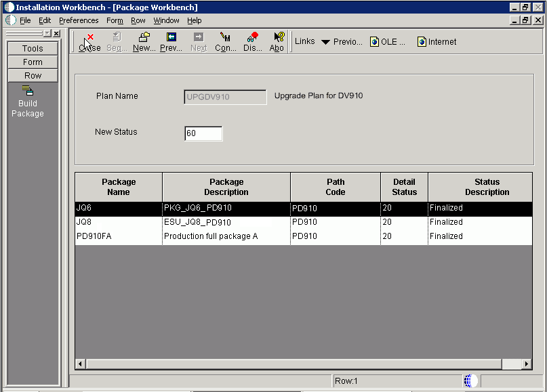Click the Detail Status column header
The height and width of the screenshot is (392, 547).
coord(405,187)
